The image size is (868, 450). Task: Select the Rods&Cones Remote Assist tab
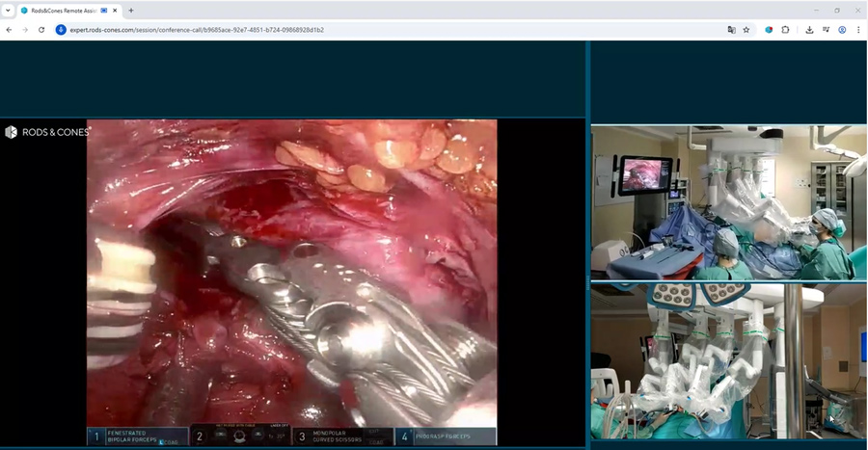pos(58,10)
